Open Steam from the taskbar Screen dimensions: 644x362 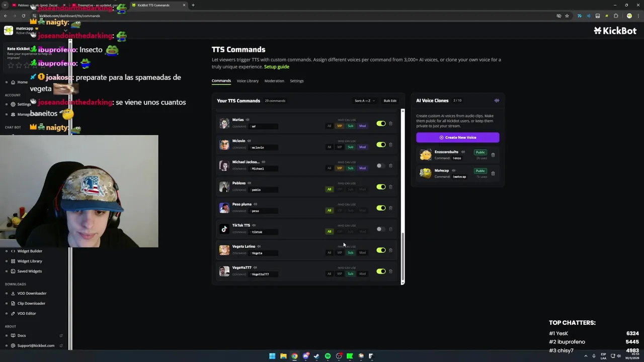tap(316, 356)
